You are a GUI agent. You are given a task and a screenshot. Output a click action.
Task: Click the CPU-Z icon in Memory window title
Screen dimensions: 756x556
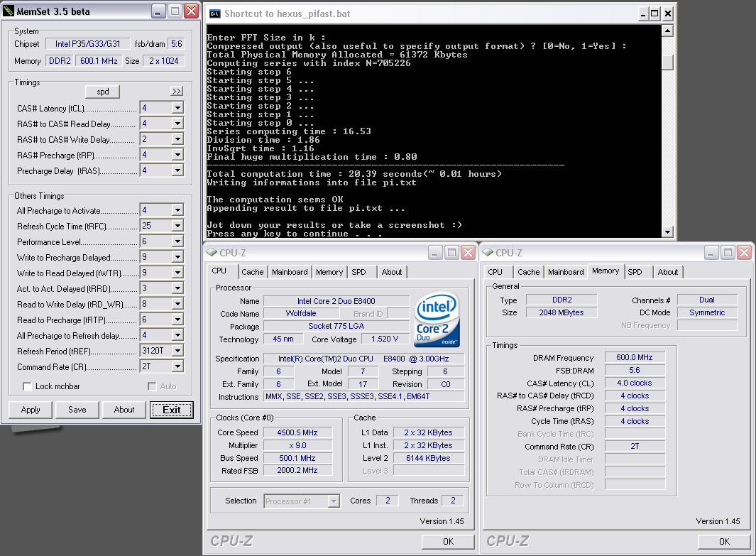coord(488,252)
